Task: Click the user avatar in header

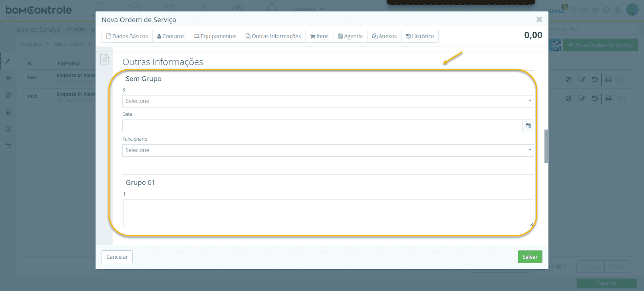Action: tap(632, 10)
